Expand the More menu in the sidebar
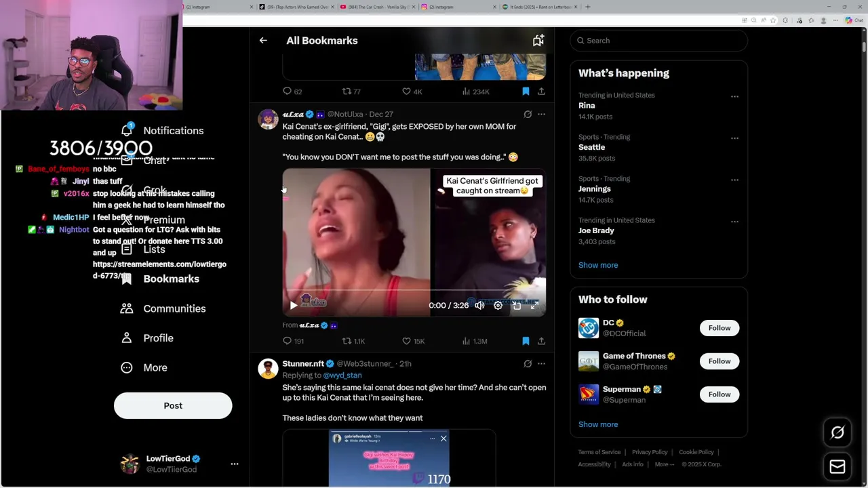Screen dimensions: 868x488 point(144,367)
